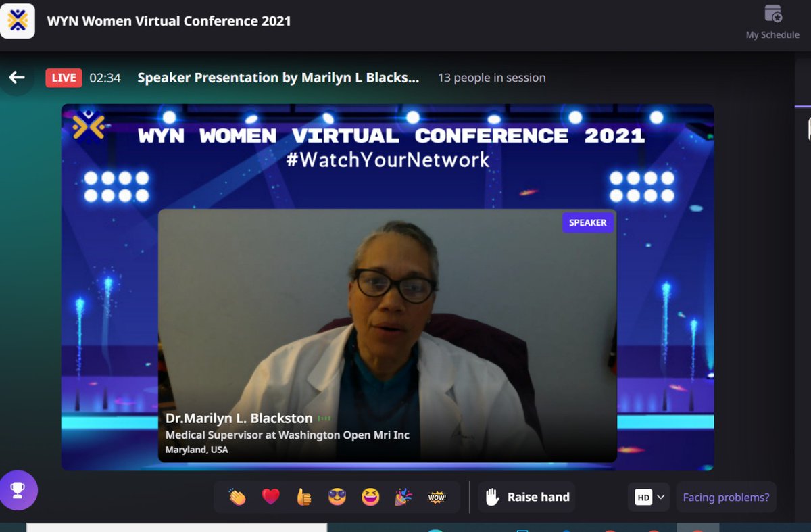Click the Dr.Marilyn L. Blackston name label
This screenshot has height=532, width=811.
pyautogui.click(x=239, y=418)
